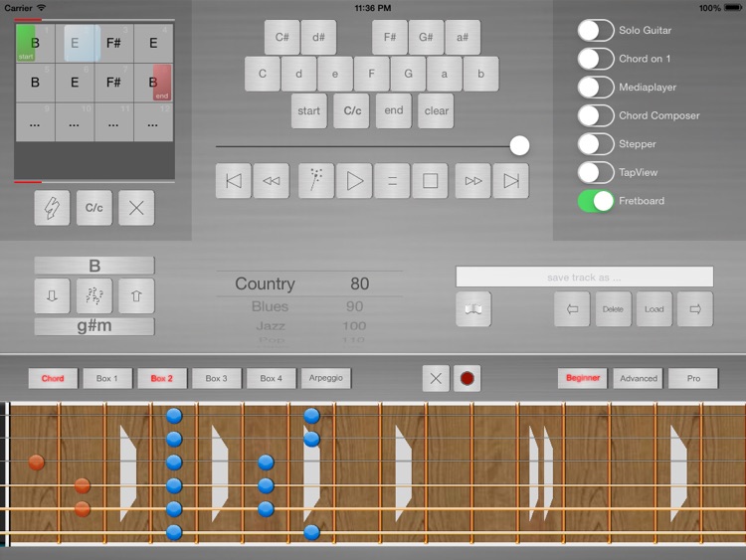
Task: Go to previous saved track arrow
Action: 572,309
